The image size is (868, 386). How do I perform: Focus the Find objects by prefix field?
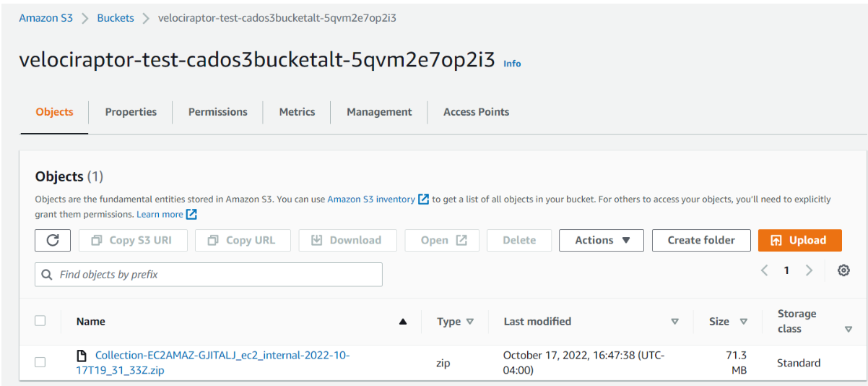pyautogui.click(x=217, y=275)
